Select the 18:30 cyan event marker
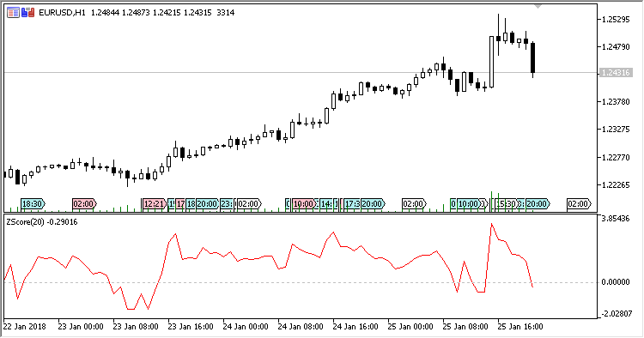This screenshot has width=644, height=338. coord(33,204)
